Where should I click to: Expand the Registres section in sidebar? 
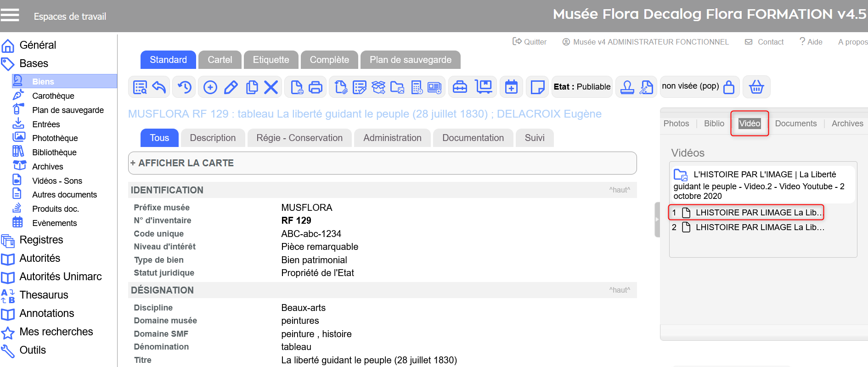[41, 240]
